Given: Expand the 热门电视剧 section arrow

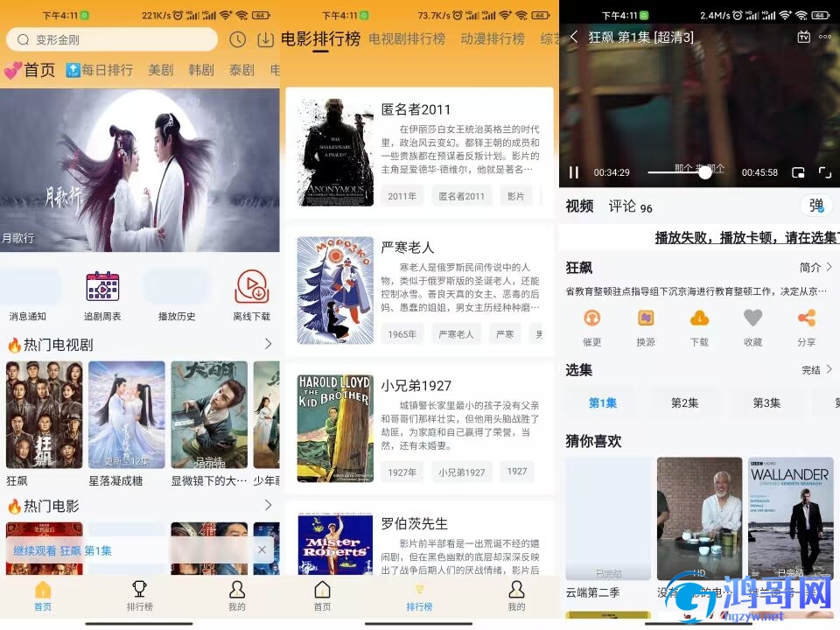Looking at the screenshot, I should pyautogui.click(x=268, y=344).
